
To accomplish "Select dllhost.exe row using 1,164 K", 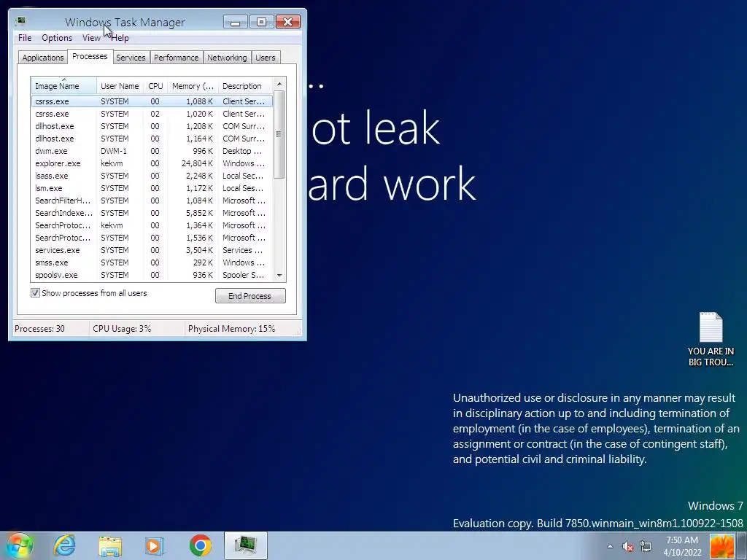I will (152, 139).
